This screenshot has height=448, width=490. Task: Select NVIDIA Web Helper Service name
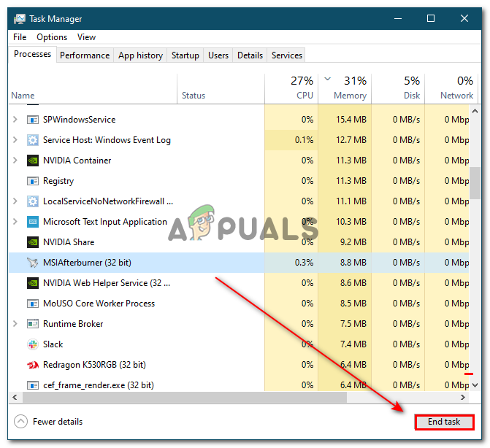click(107, 283)
